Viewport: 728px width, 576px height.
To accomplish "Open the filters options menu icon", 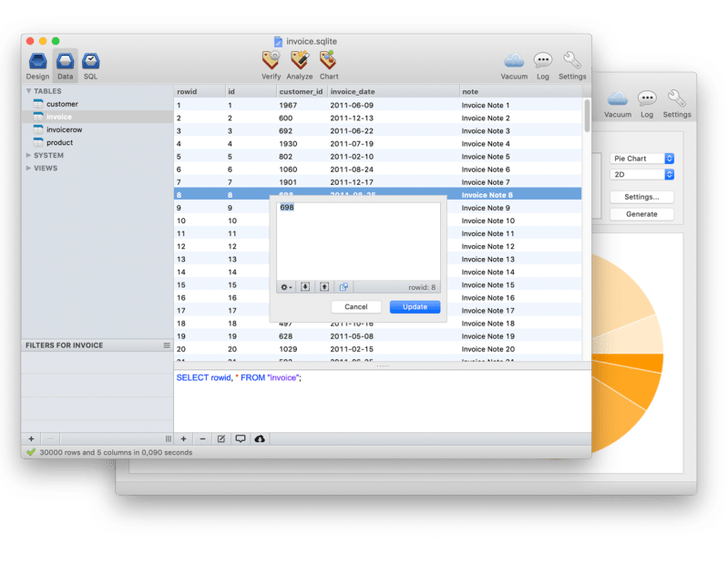I will (167, 345).
